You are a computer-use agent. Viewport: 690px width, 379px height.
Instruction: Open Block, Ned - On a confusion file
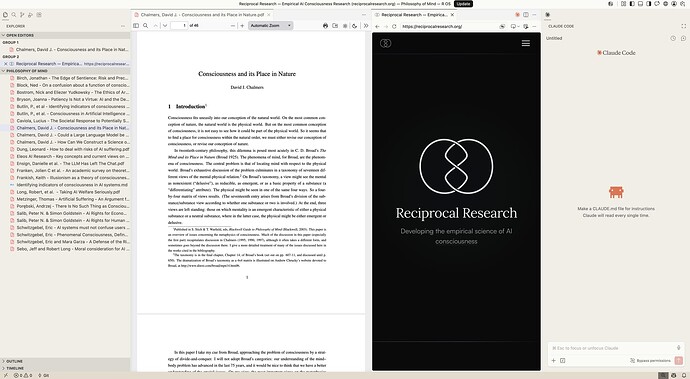[65, 85]
